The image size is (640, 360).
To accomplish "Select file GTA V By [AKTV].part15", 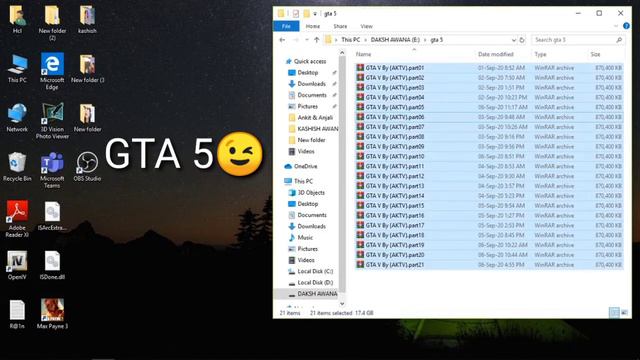I will pos(489,206).
